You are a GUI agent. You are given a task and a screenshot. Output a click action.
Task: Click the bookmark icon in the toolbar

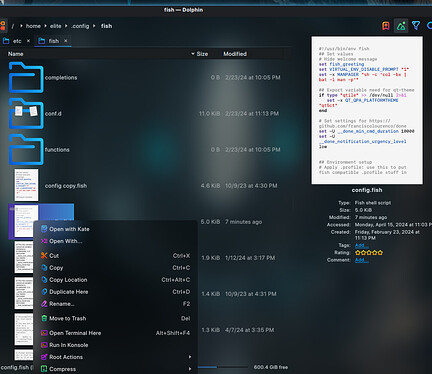(x=386, y=26)
